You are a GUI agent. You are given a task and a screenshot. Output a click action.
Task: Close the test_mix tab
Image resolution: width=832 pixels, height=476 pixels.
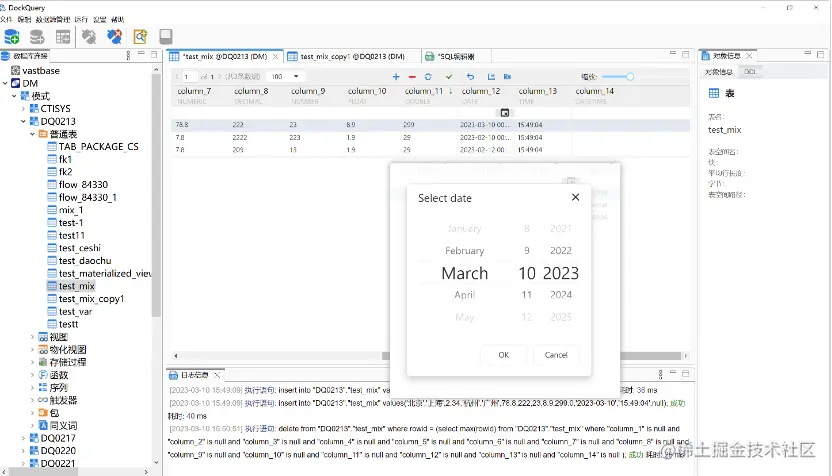(x=275, y=56)
